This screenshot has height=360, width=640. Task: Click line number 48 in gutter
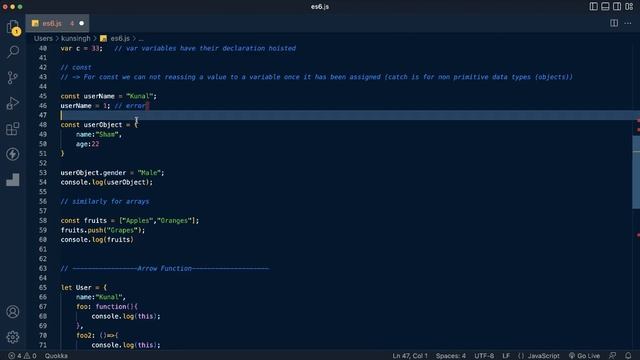tap(43, 124)
